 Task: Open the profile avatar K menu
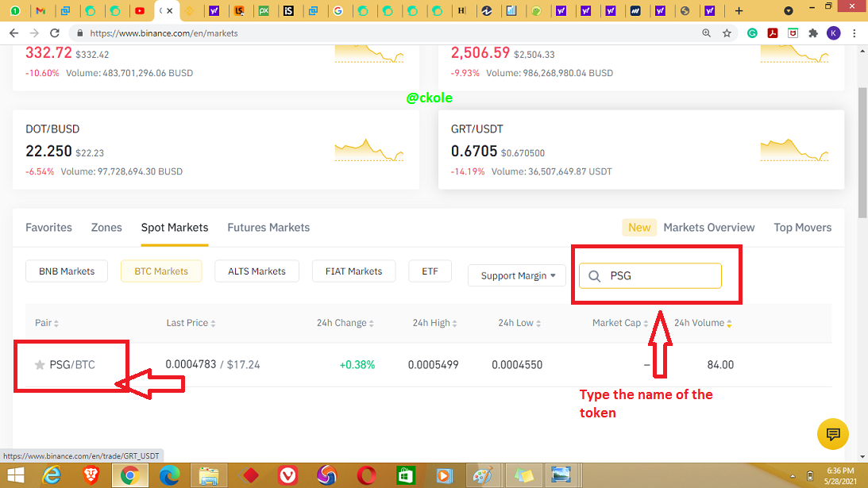tap(833, 33)
